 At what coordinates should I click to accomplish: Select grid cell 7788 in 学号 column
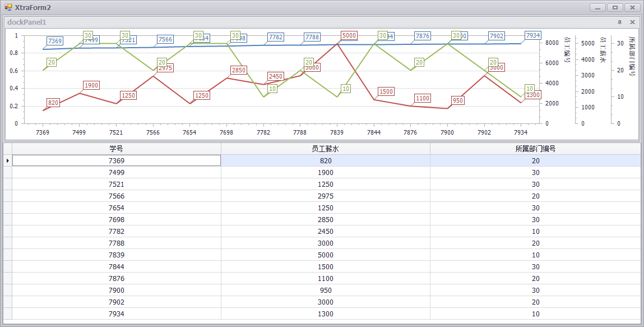click(116, 243)
